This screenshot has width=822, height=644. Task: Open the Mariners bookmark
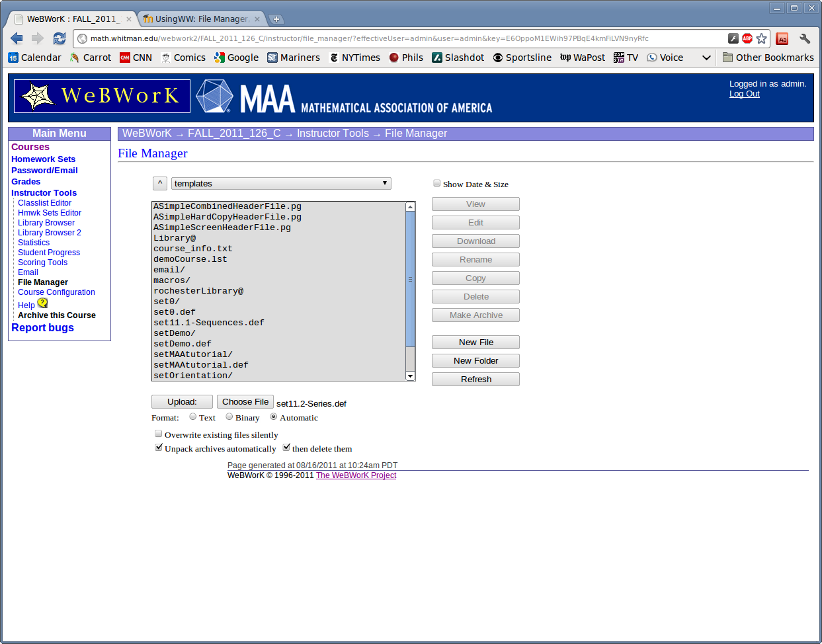[294, 58]
